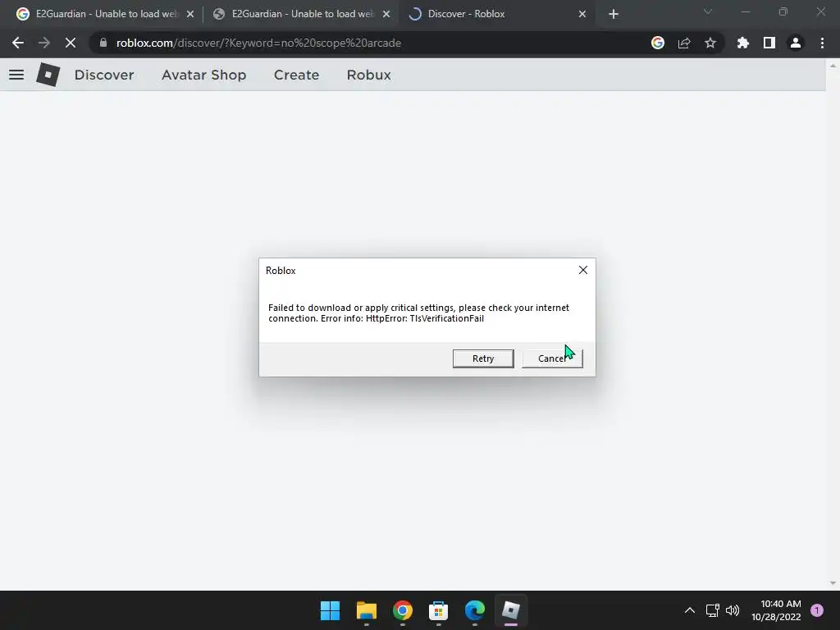Viewport: 840px width, 630px height.
Task: Stop loading the page
Action: point(71,43)
